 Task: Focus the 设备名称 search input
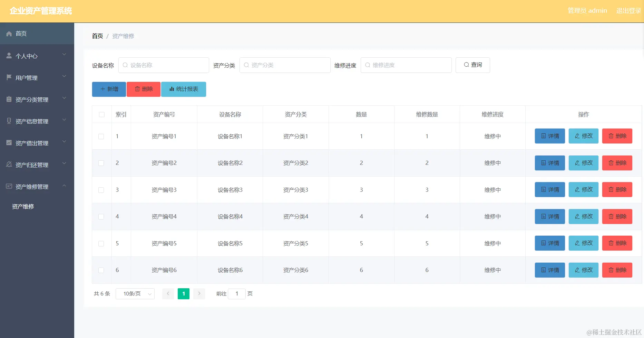click(164, 65)
